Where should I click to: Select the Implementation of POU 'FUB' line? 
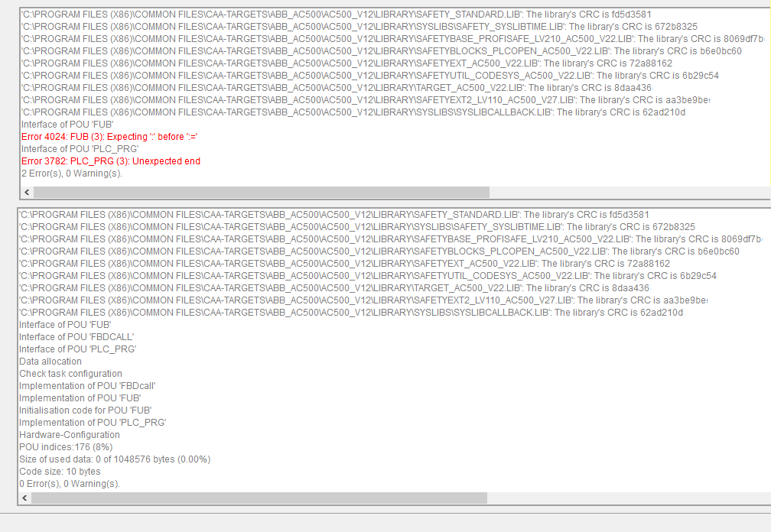pos(80,398)
